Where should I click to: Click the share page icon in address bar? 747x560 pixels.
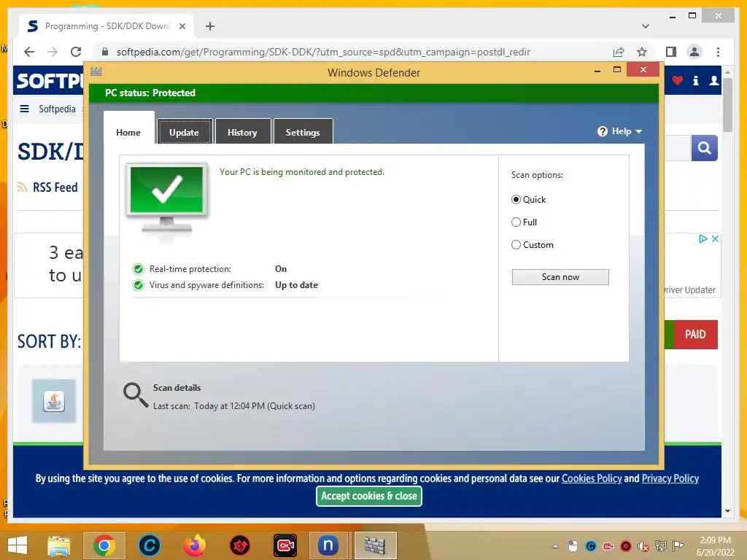tap(619, 52)
